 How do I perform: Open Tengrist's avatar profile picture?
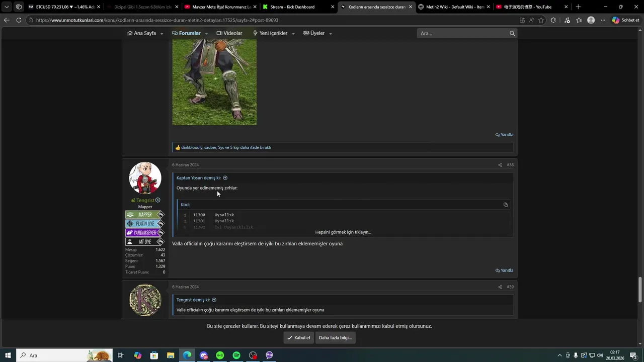145,178
